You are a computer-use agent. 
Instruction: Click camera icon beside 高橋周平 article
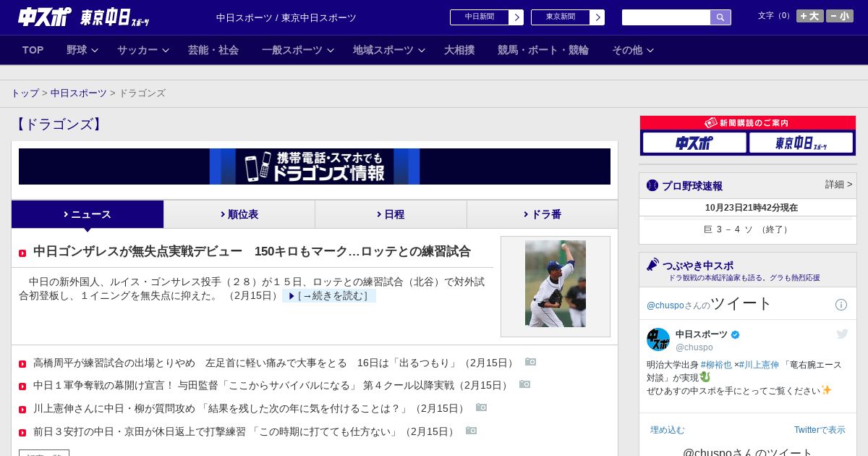pyautogui.click(x=531, y=361)
